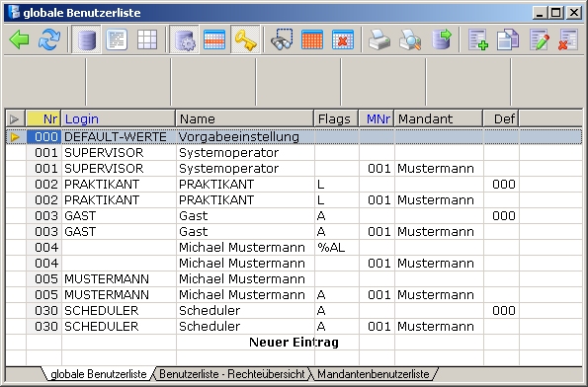588x387 pixels.
Task: Click flag L in PRAKTIKANT Mustermann row
Action: [336, 200]
